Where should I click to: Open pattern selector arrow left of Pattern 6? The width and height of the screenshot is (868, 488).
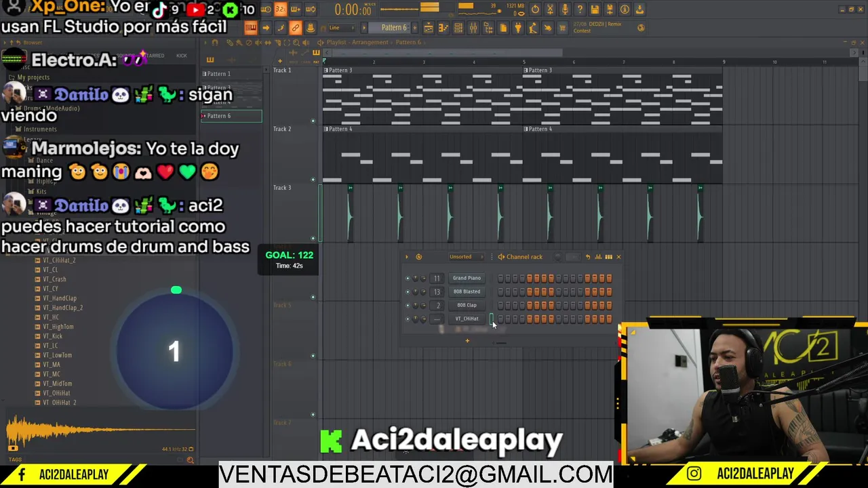(x=364, y=28)
